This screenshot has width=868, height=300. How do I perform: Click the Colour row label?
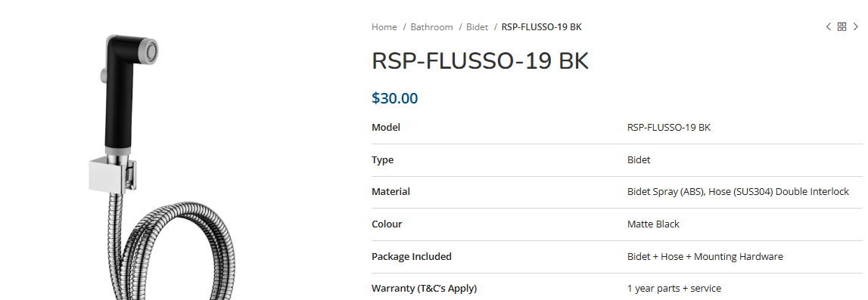(387, 224)
